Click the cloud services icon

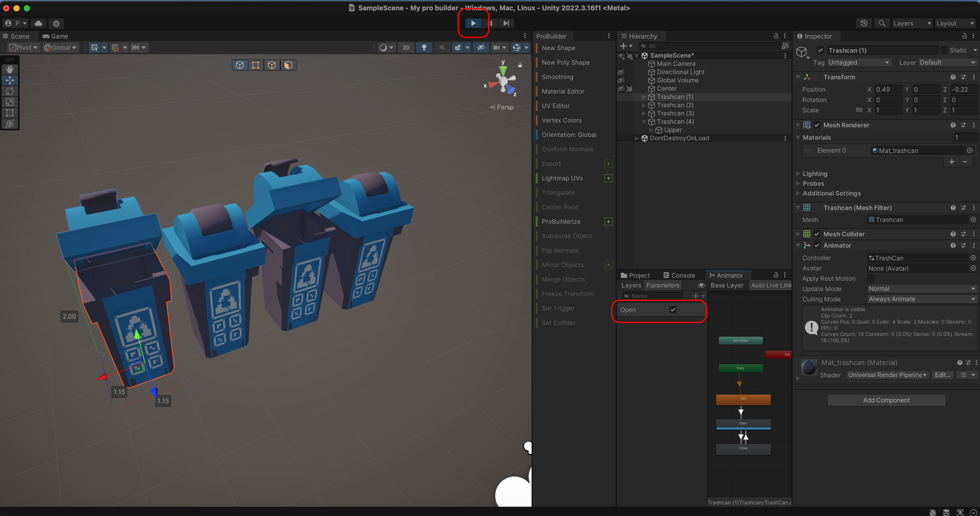pos(38,23)
